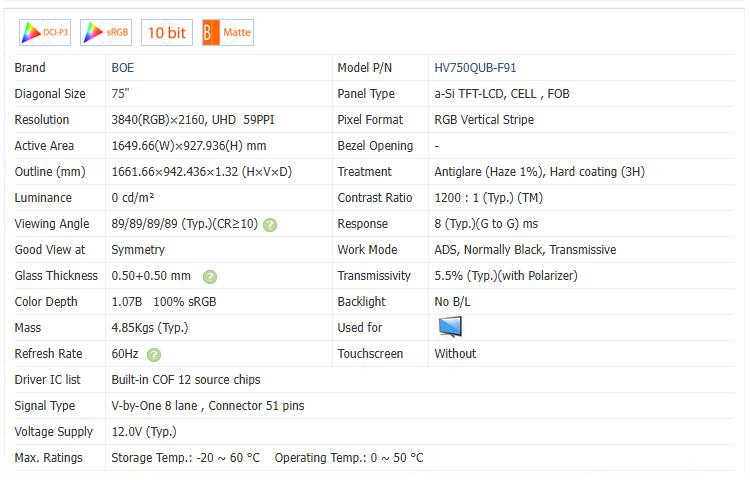Open help icon beside Glass Thickness value

click(x=210, y=277)
